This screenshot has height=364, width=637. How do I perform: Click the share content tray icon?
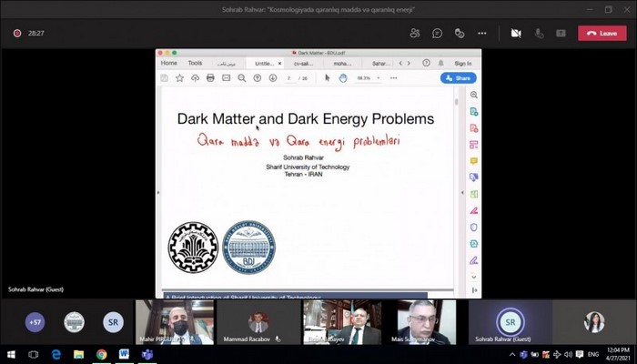point(561,33)
